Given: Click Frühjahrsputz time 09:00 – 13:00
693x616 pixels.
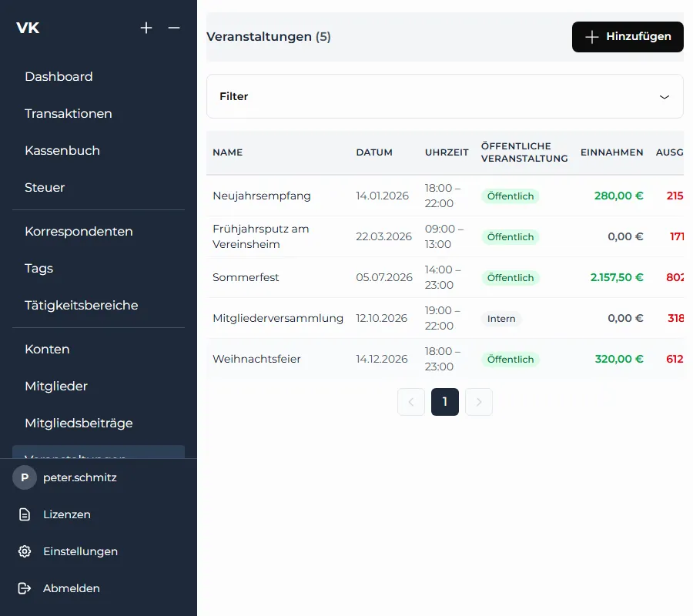Looking at the screenshot, I should tap(444, 237).
